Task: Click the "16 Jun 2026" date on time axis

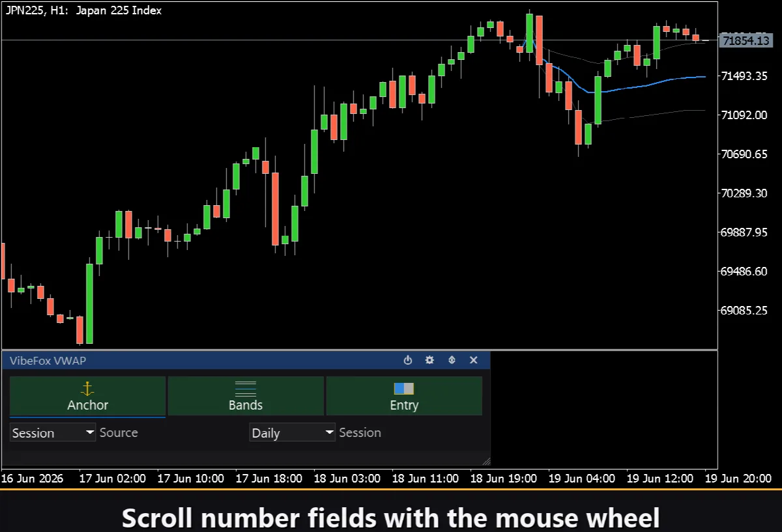Action: click(x=33, y=479)
